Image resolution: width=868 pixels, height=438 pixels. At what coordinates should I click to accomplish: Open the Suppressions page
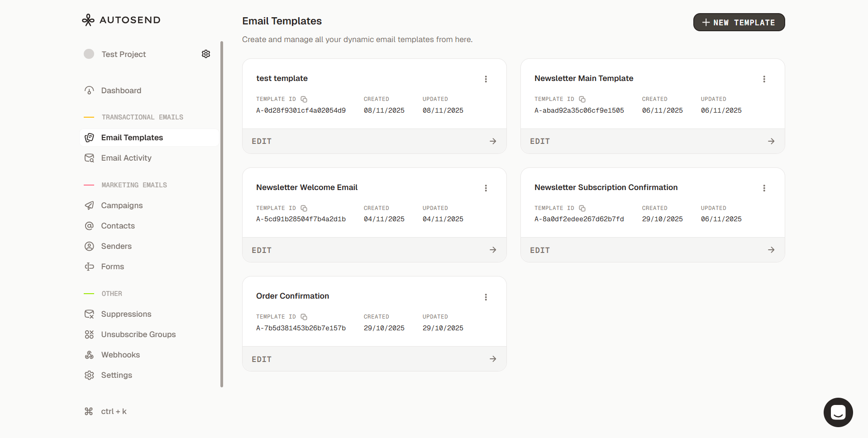point(126,314)
